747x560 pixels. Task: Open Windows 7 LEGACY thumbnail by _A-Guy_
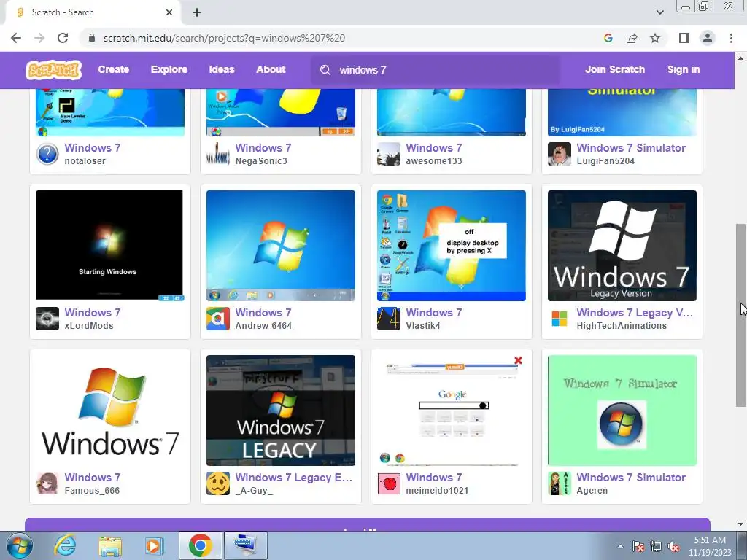point(281,410)
